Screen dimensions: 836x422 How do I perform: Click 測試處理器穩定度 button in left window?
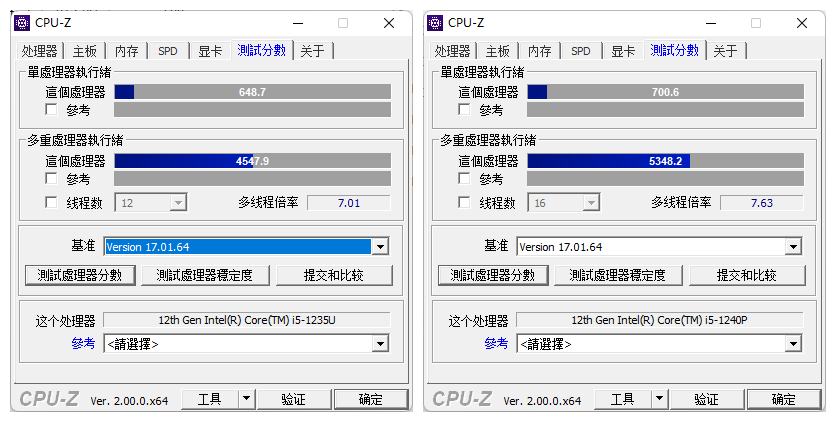205,275
